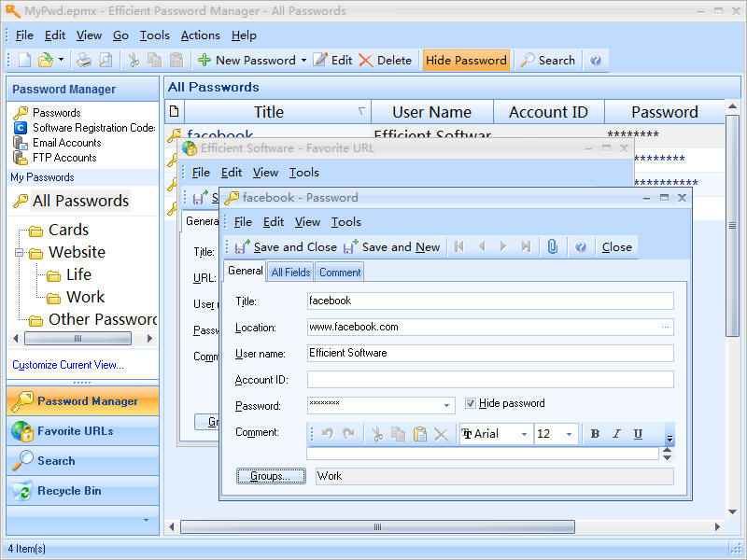The height and width of the screenshot is (560, 747).
Task: Switch to the All Fields tab
Action: tap(290, 273)
